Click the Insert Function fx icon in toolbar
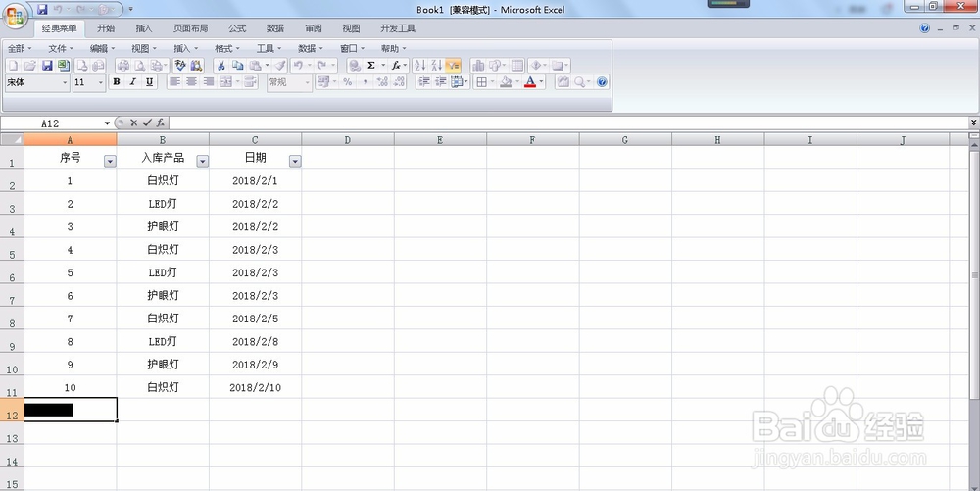Screen dimensions: 980x491 click(396, 65)
